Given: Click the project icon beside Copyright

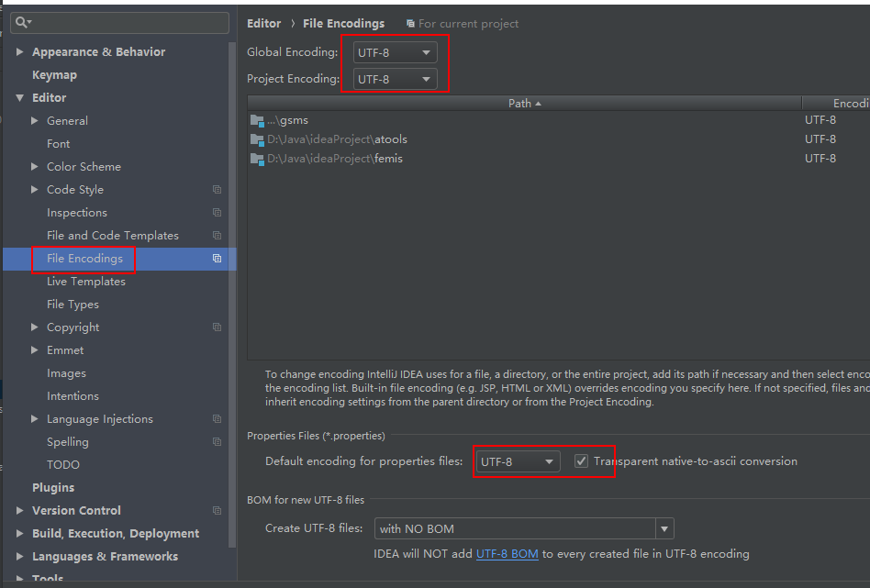Looking at the screenshot, I should (217, 327).
